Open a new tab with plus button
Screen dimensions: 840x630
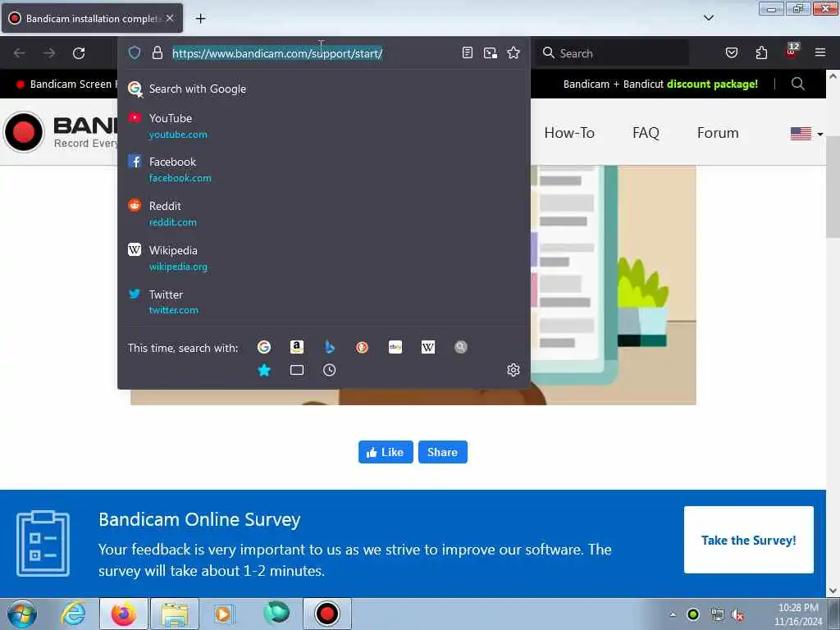(x=200, y=19)
